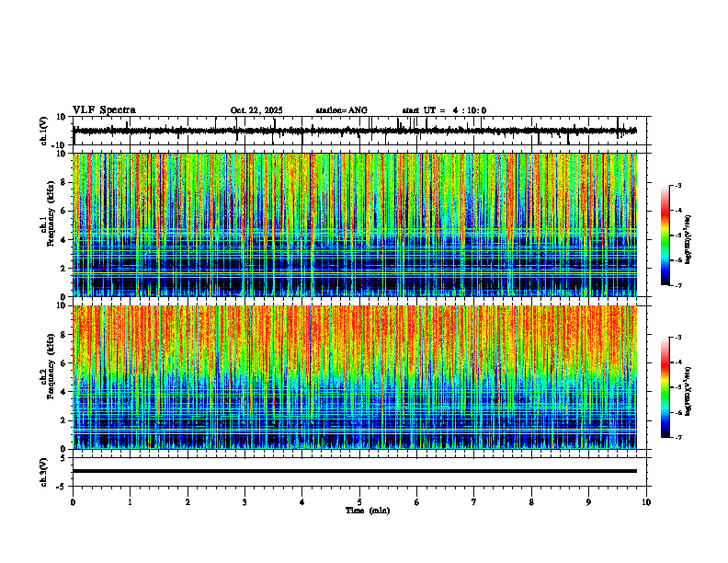Click the '4' minute tick on the time axis
728x563 pixels.
point(302,502)
